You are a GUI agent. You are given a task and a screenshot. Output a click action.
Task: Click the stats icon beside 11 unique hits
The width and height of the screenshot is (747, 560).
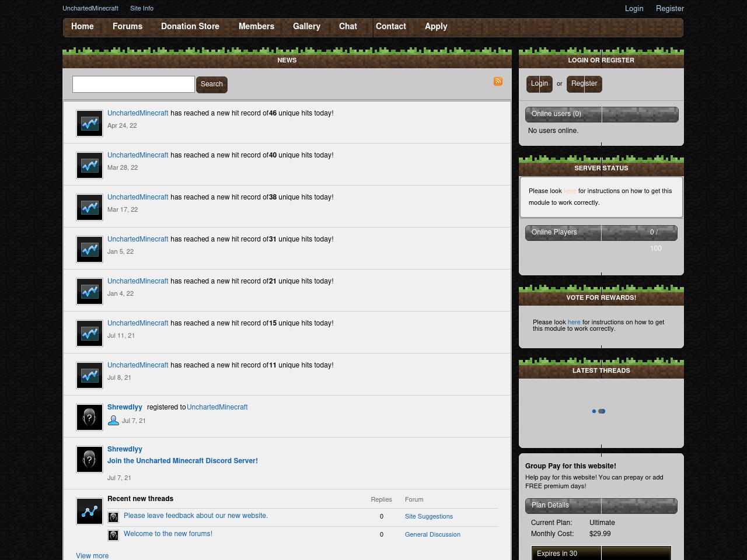point(90,375)
